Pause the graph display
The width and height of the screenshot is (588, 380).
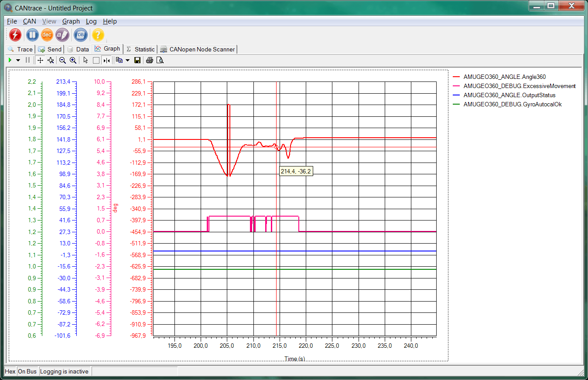[27, 60]
